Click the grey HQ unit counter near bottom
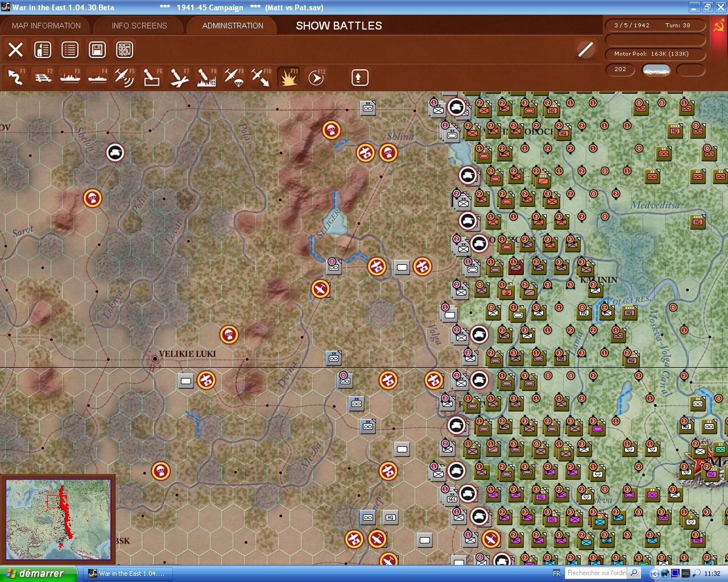The width and height of the screenshot is (728, 582). click(391, 517)
